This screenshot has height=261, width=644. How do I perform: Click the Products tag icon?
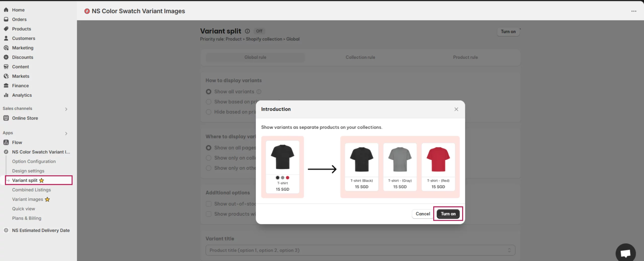point(6,29)
